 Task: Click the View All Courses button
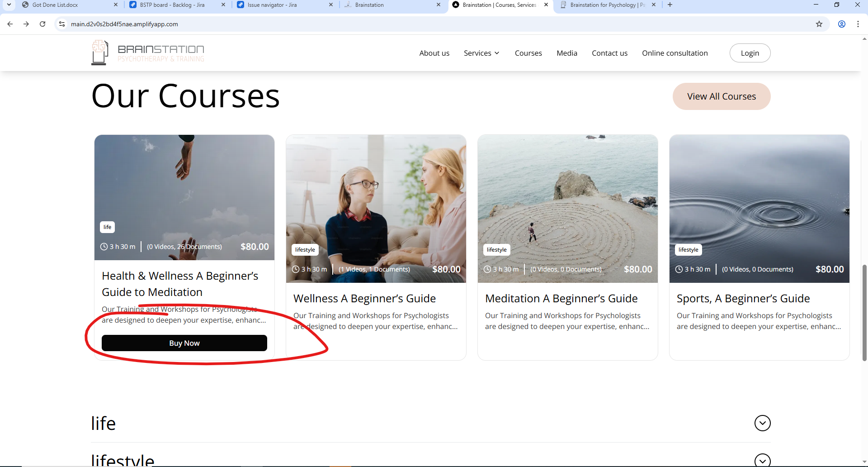(721, 96)
